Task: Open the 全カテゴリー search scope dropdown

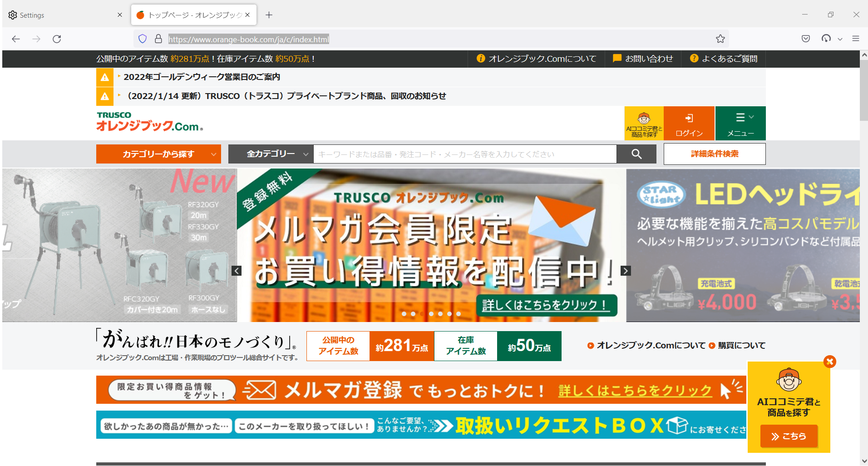Action: 271,154
